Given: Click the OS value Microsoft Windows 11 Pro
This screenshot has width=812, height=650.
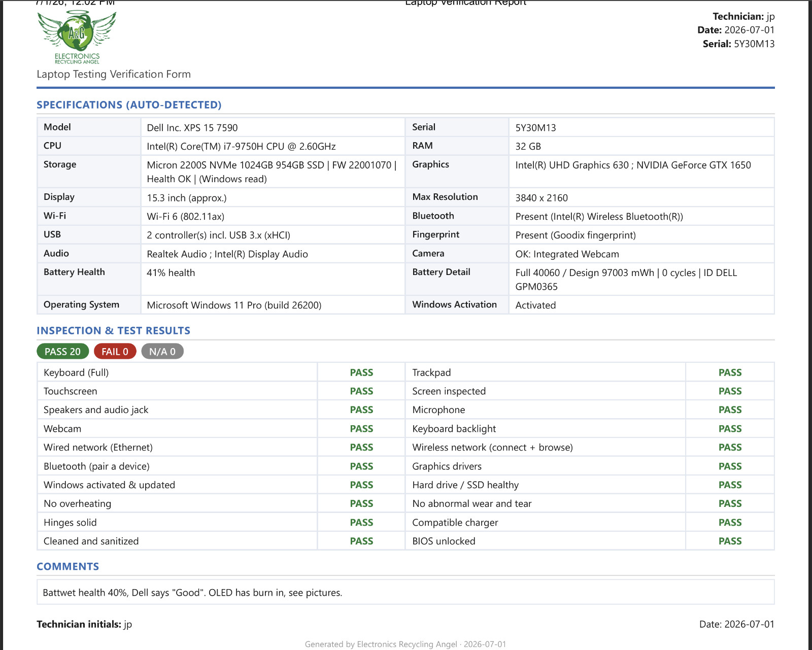Looking at the screenshot, I should coord(234,305).
